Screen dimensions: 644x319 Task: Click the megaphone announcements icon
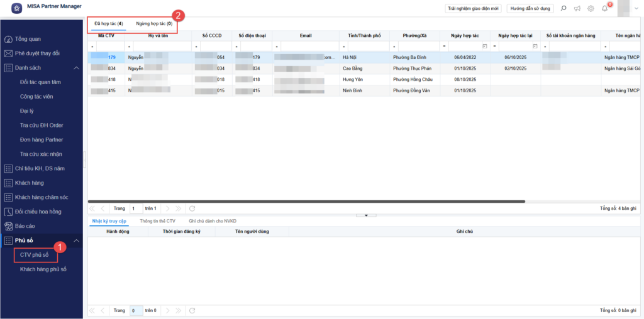point(577,8)
